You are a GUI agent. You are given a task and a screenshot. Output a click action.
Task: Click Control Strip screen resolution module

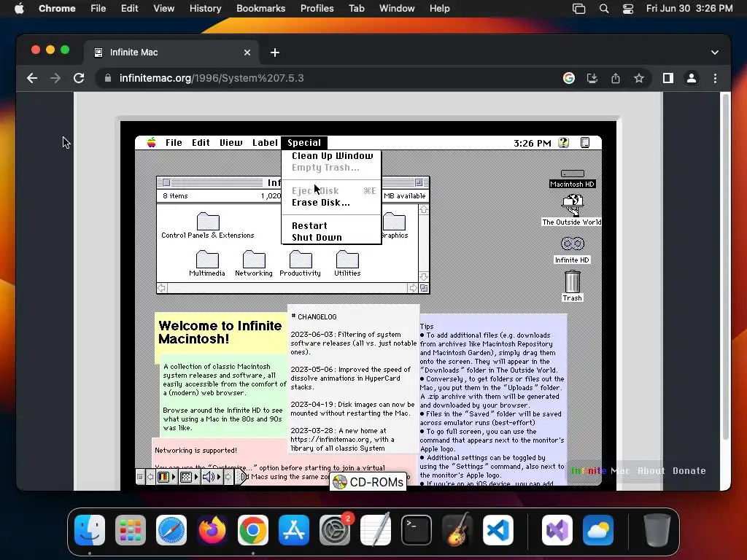pyautogui.click(x=189, y=477)
